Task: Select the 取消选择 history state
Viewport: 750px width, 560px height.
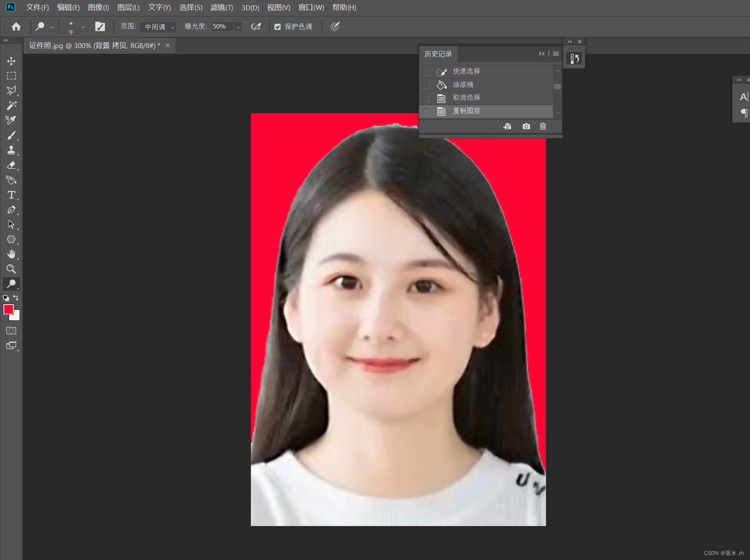Action: coord(466,98)
